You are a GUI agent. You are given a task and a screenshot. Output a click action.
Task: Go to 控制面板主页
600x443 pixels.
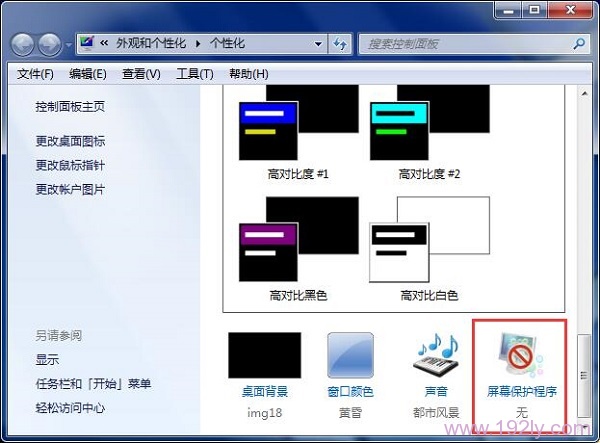coord(70,106)
